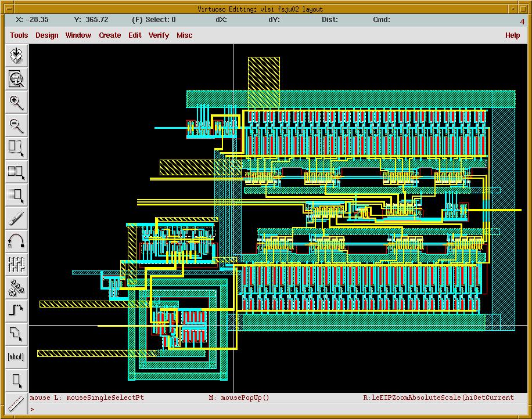Select the Create Instance icon
532x419 pixels.
click(x=16, y=287)
